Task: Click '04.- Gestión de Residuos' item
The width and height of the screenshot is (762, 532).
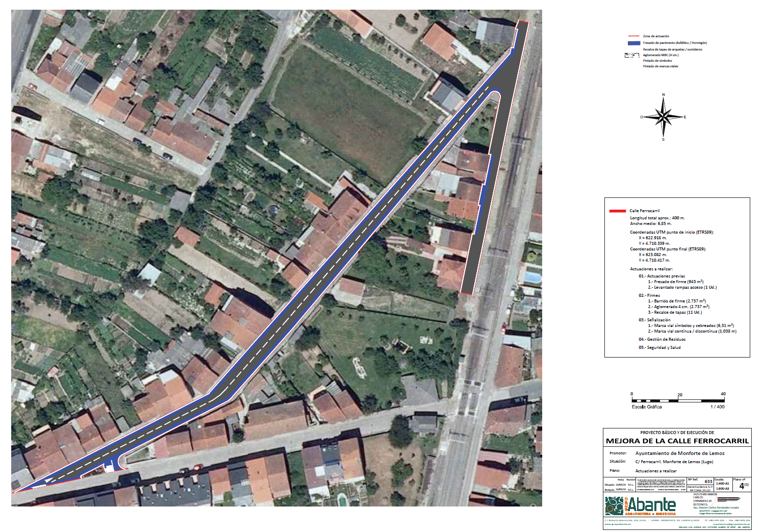Action: 662,339
